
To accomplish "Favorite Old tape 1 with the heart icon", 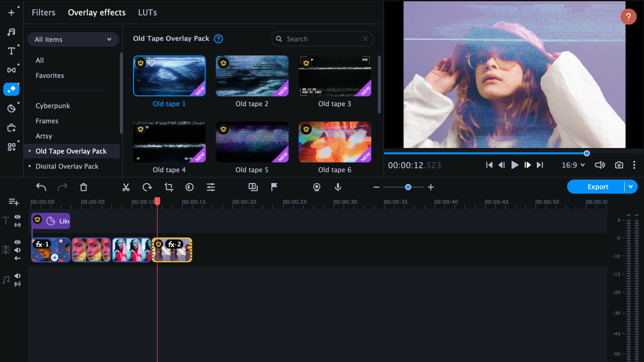I will (x=153, y=62).
